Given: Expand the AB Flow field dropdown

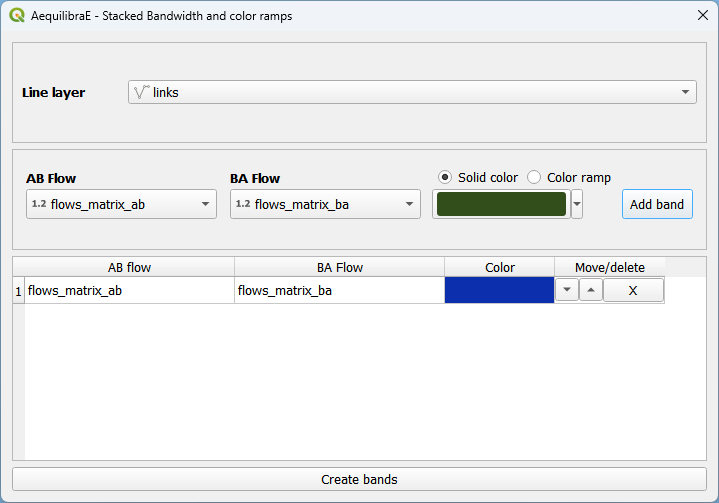Looking at the screenshot, I should (x=121, y=204).
